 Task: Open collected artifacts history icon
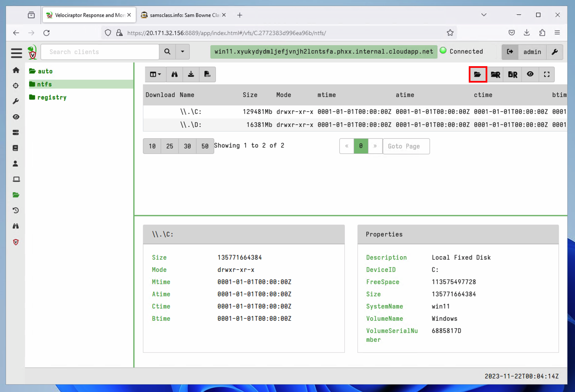(x=16, y=210)
